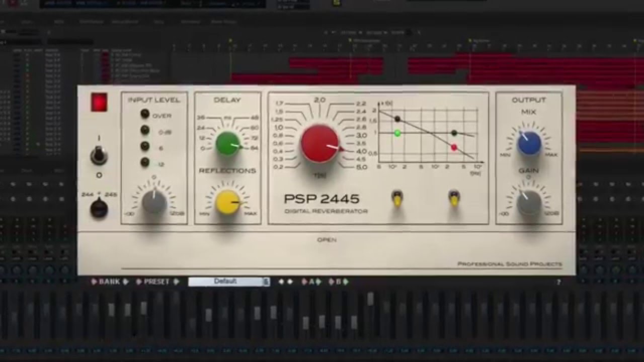Viewport: 644px width, 362px height.
Task: Toggle the left yellow switch under graph
Action: (396, 199)
